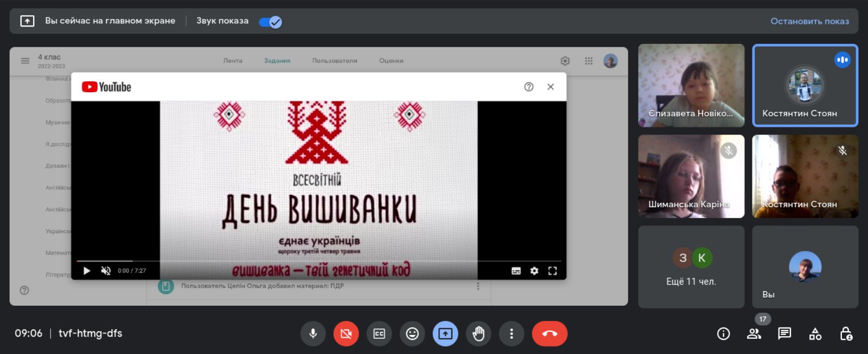Viewport: 868px width, 354px height.
Task: Open more options three-dot menu
Action: [511, 333]
